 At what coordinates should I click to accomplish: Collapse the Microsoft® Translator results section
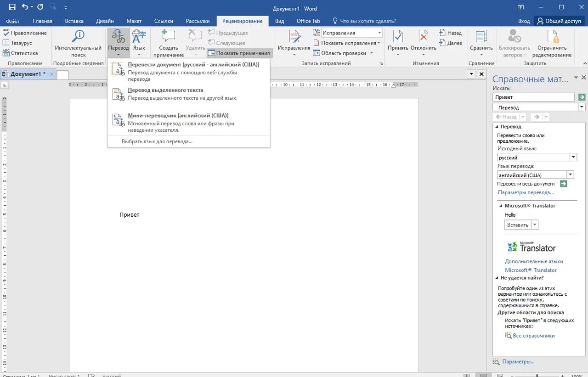[x=501, y=206]
